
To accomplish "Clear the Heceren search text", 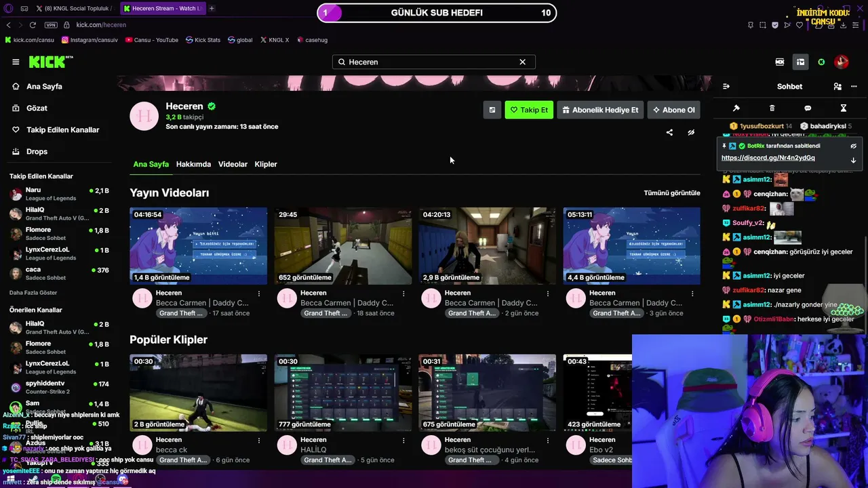I will tap(522, 62).
